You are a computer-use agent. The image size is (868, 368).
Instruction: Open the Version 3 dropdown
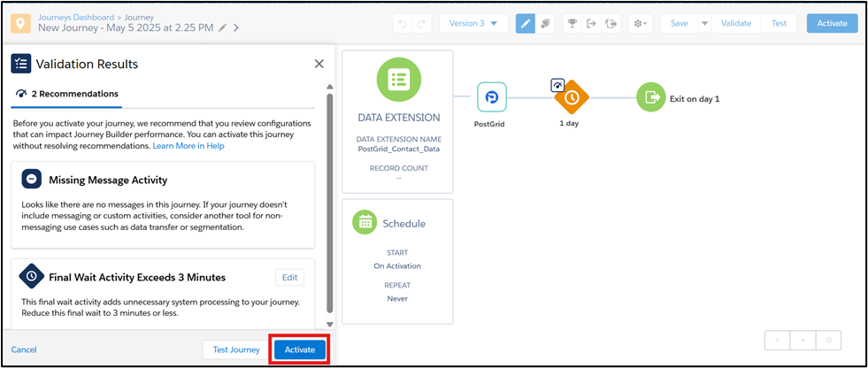[473, 24]
